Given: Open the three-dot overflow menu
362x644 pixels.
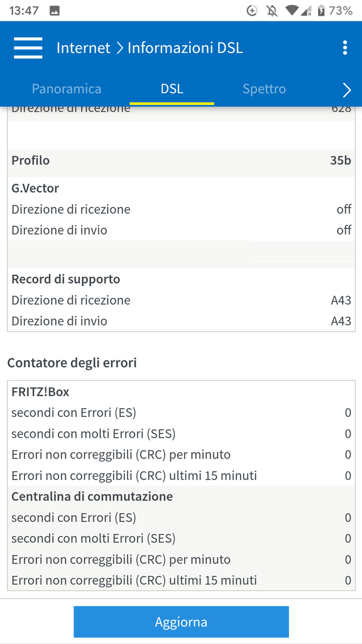Looking at the screenshot, I should pyautogui.click(x=345, y=48).
